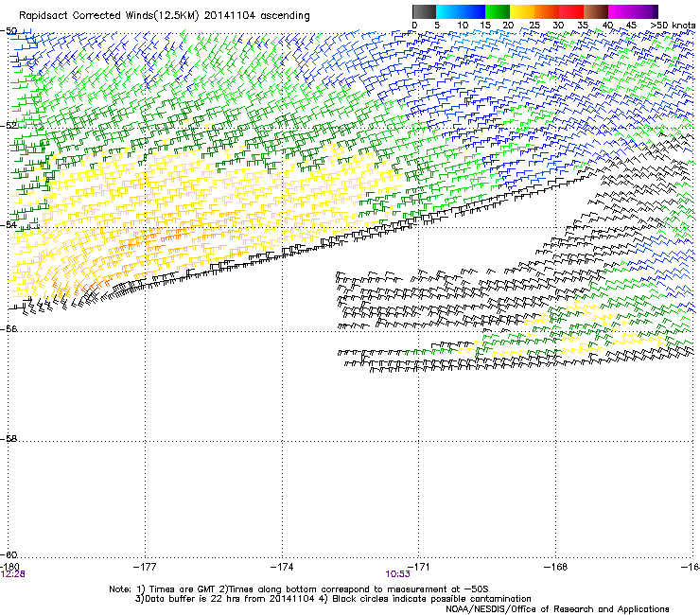
Task: Click the legend scale label '25'
Action: click(x=534, y=26)
